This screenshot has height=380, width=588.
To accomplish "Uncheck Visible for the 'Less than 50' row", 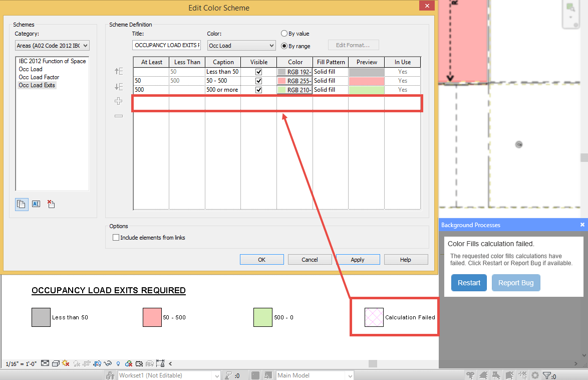I will (258, 71).
